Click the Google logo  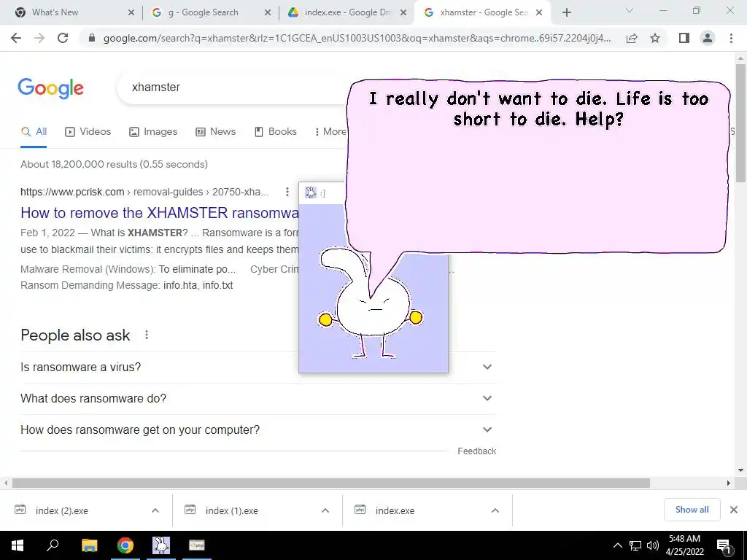50,88
